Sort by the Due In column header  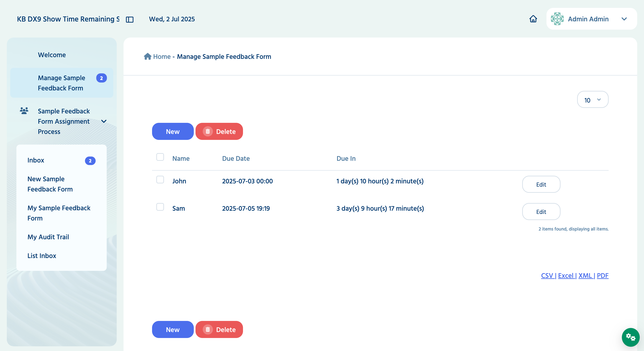(x=346, y=158)
